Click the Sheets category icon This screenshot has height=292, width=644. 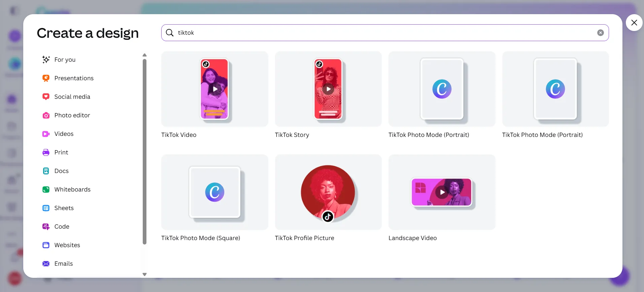coord(46,208)
